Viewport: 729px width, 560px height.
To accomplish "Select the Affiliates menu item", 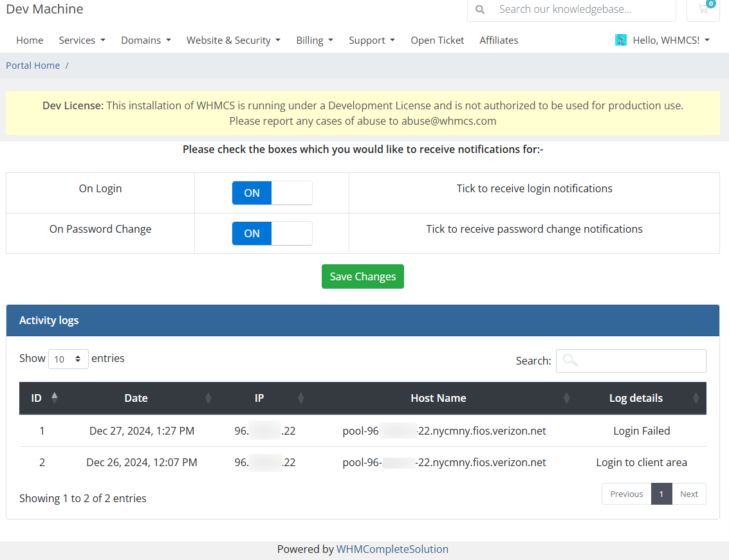I will 499,41.
